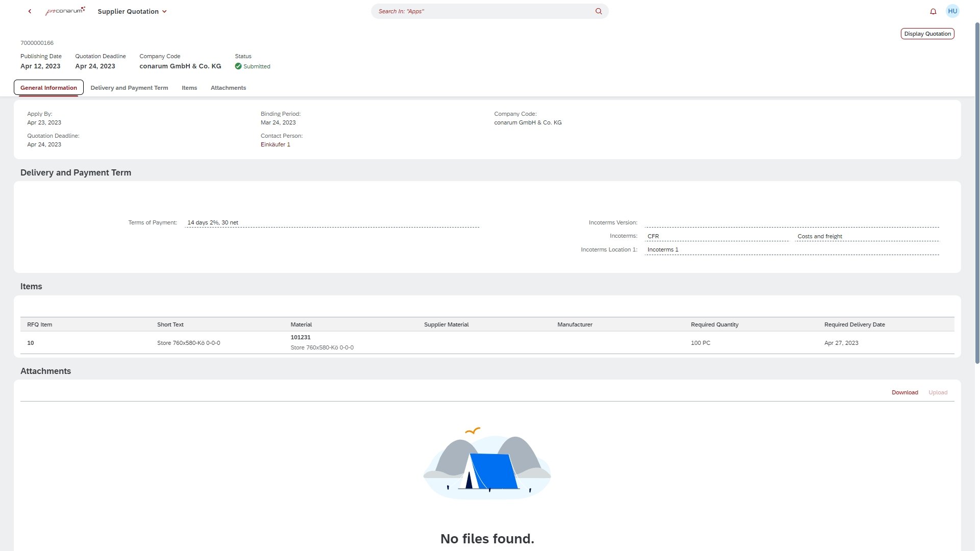Click the search magnifier icon

click(598, 11)
